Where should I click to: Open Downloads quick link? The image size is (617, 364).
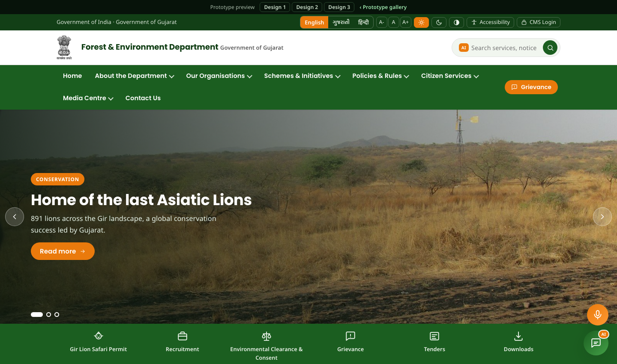pyautogui.click(x=518, y=342)
